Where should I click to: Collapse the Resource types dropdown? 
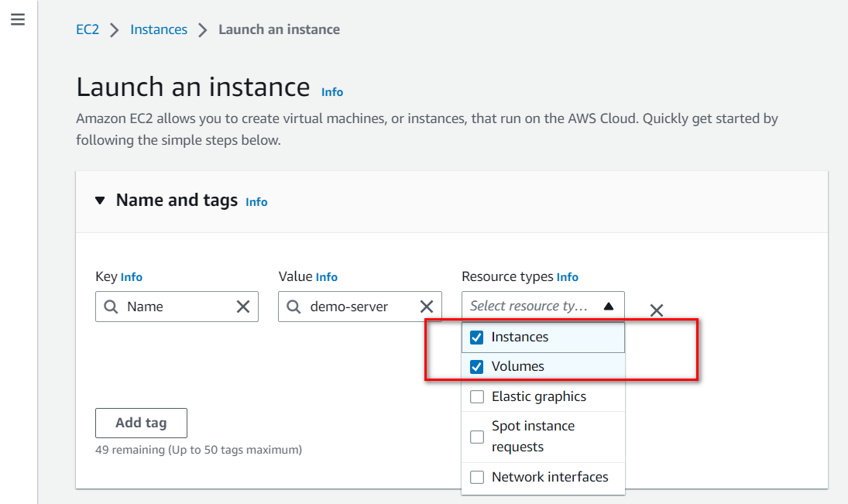609,307
